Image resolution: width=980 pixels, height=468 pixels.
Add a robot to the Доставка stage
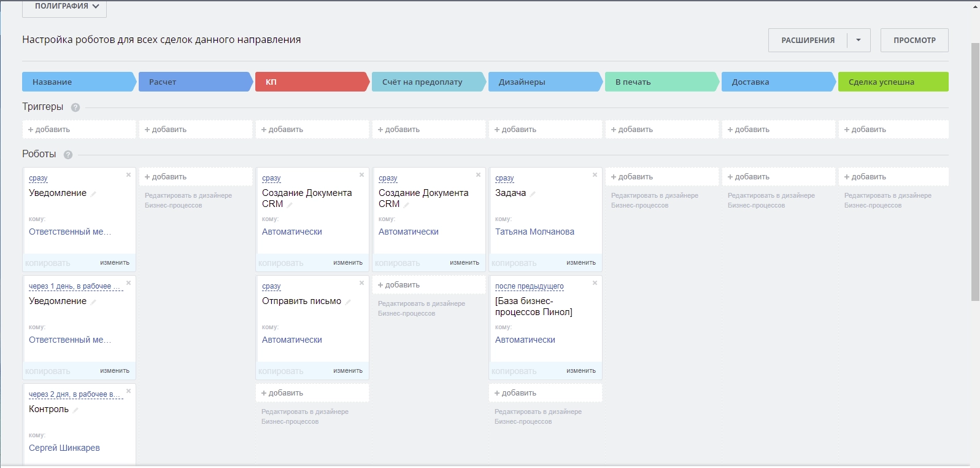click(x=778, y=177)
